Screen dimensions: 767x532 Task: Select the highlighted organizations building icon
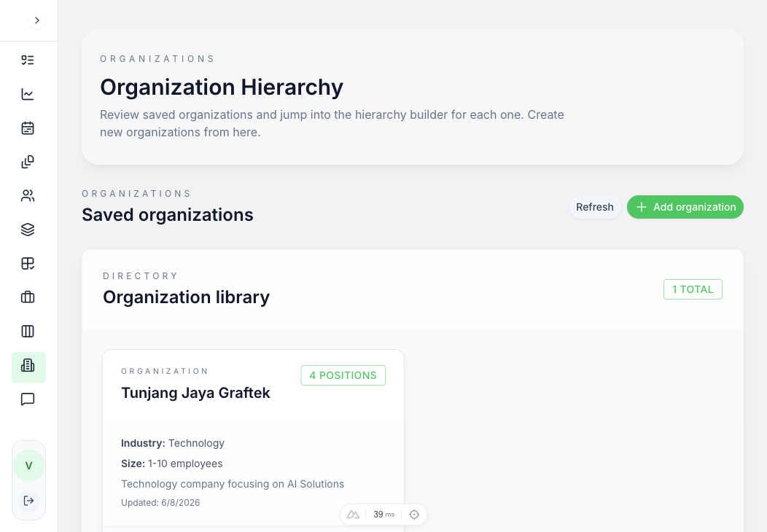point(28,367)
